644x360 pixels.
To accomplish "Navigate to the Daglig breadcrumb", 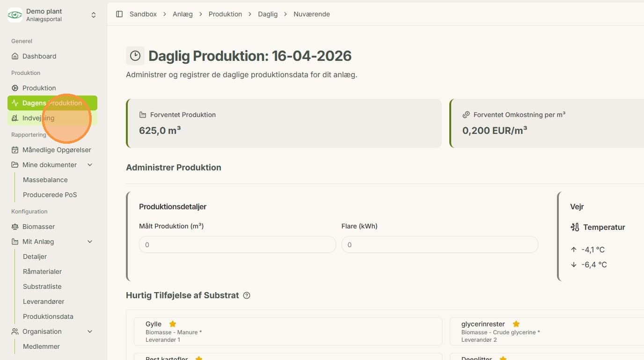I will pyautogui.click(x=268, y=14).
